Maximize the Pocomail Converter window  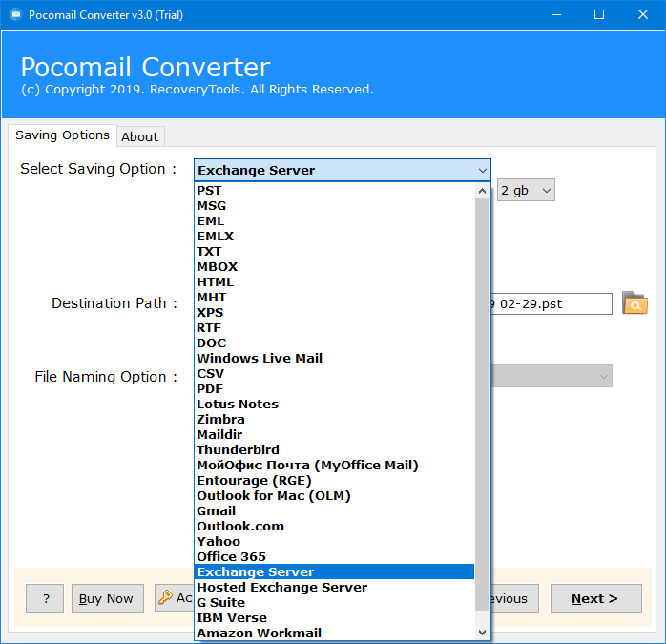tap(599, 15)
